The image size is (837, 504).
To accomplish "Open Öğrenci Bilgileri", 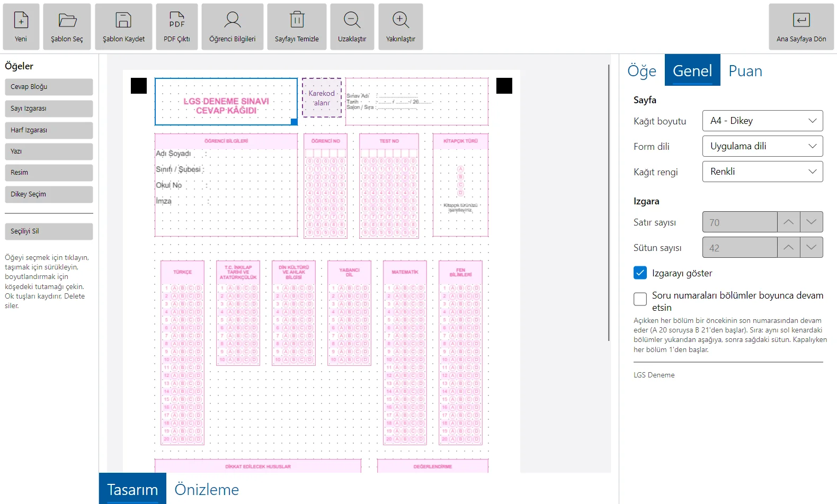I will pos(233,27).
